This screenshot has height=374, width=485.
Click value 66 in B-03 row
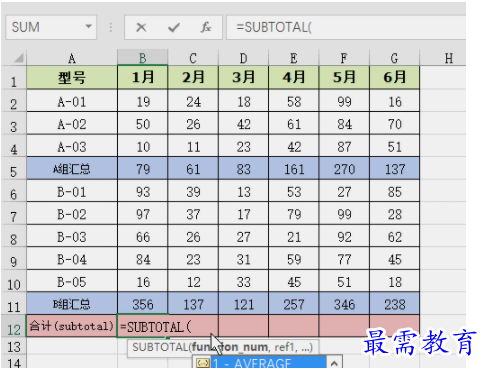[x=142, y=236]
